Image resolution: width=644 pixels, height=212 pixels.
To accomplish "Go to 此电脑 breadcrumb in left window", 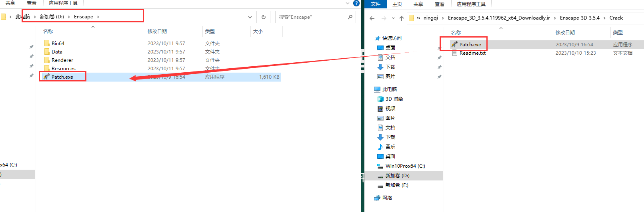I will pos(23,17).
